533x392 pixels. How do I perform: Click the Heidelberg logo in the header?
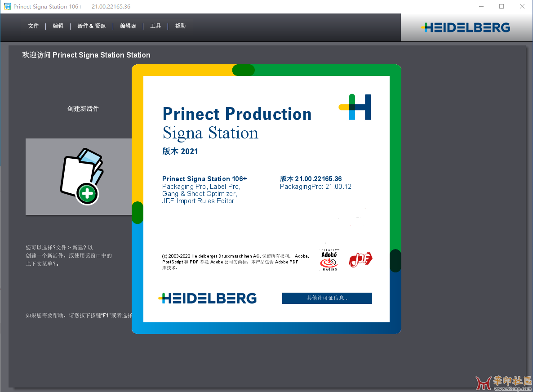tap(466, 27)
